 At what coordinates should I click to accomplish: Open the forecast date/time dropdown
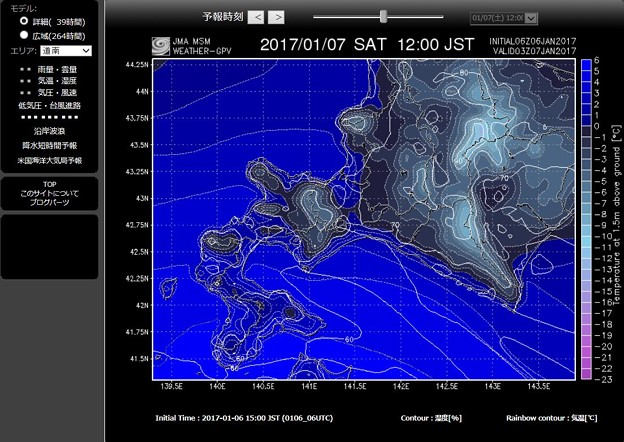pos(504,18)
